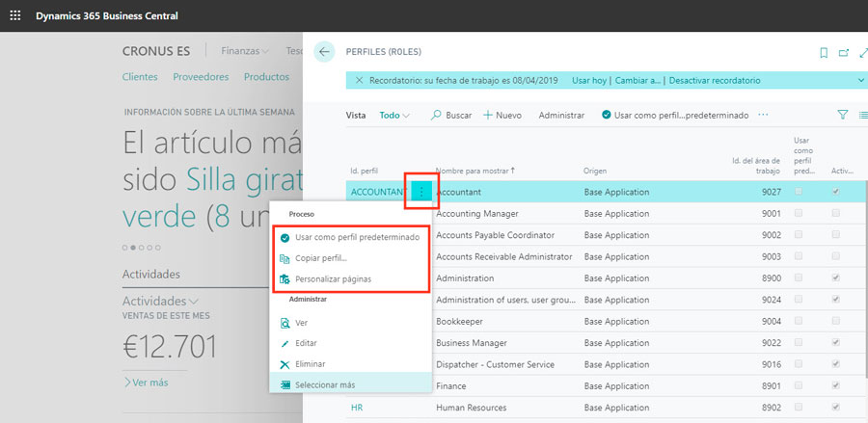
Task: Dismiss the work date reminder with X
Action: click(360, 80)
